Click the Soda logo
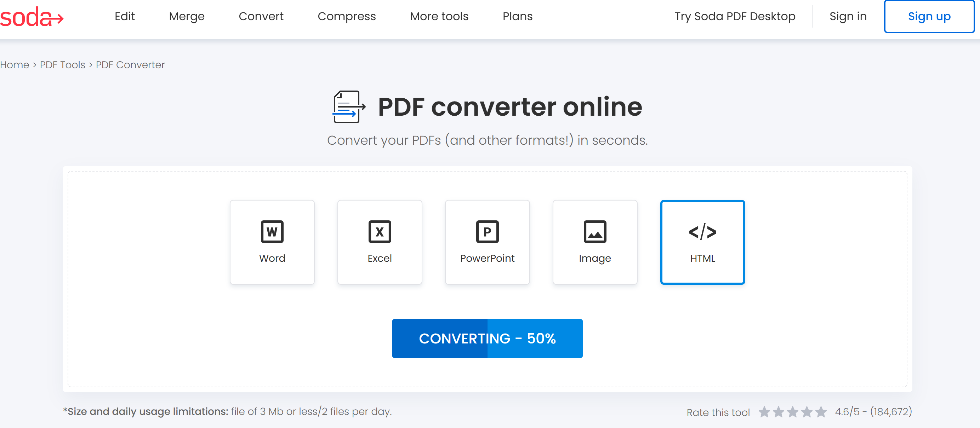Screen dimensions: 980x428 coord(32,17)
